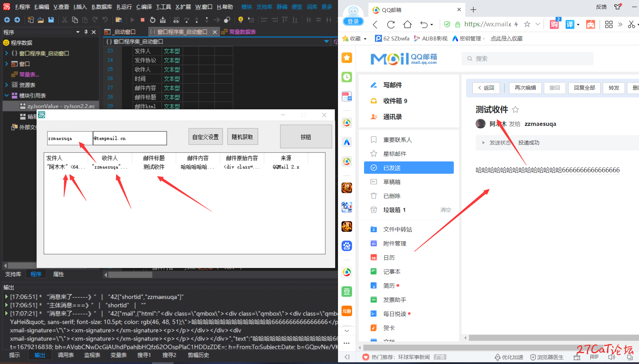The height and width of the screenshot is (364, 639).
Task: Open the 窗口程序集_启动窗口 code dropdown arrow
Action: coord(326,41)
